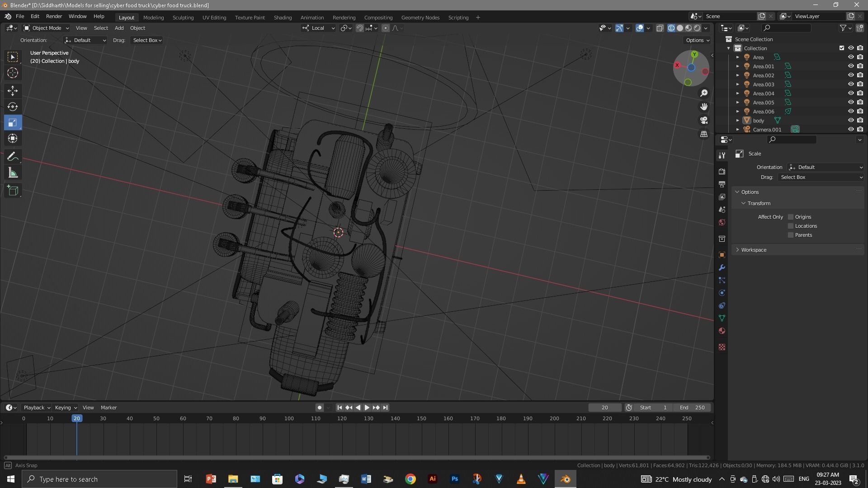Enable Affect Only Origins checkbox

791,217
